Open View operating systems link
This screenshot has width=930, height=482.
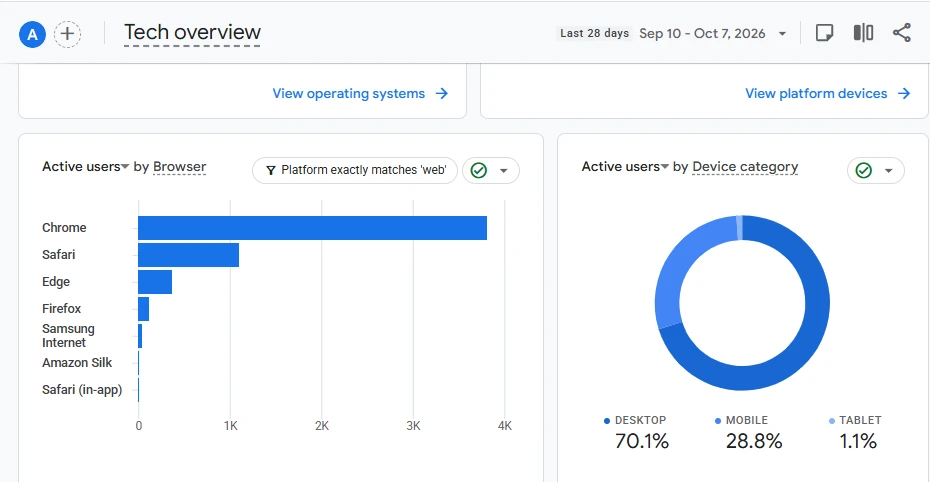tap(349, 94)
